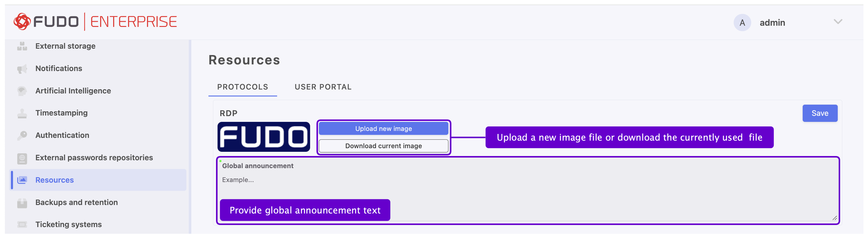Click the External storage sidebar icon
The width and height of the screenshot is (868, 241).
coord(22,46)
